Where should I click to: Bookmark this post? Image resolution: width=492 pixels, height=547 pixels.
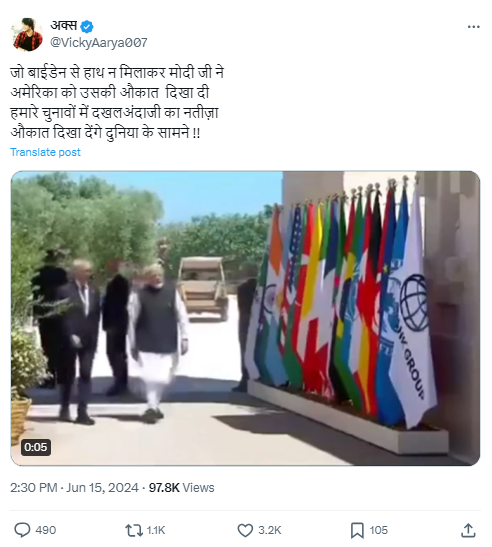[x=357, y=530]
